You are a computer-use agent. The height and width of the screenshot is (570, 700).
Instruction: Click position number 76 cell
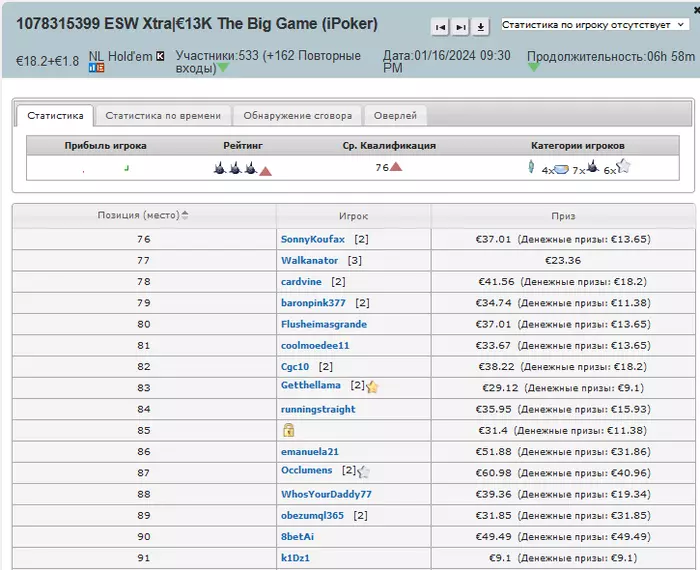[144, 239]
